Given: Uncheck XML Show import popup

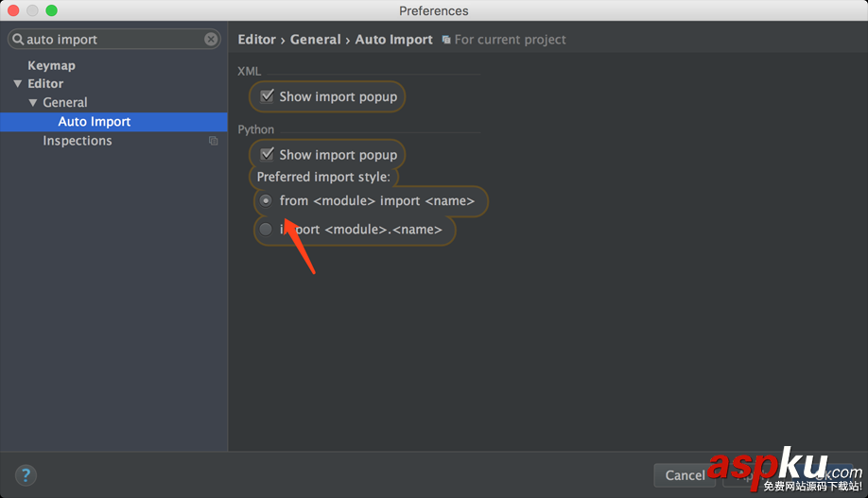Looking at the screenshot, I should (268, 96).
